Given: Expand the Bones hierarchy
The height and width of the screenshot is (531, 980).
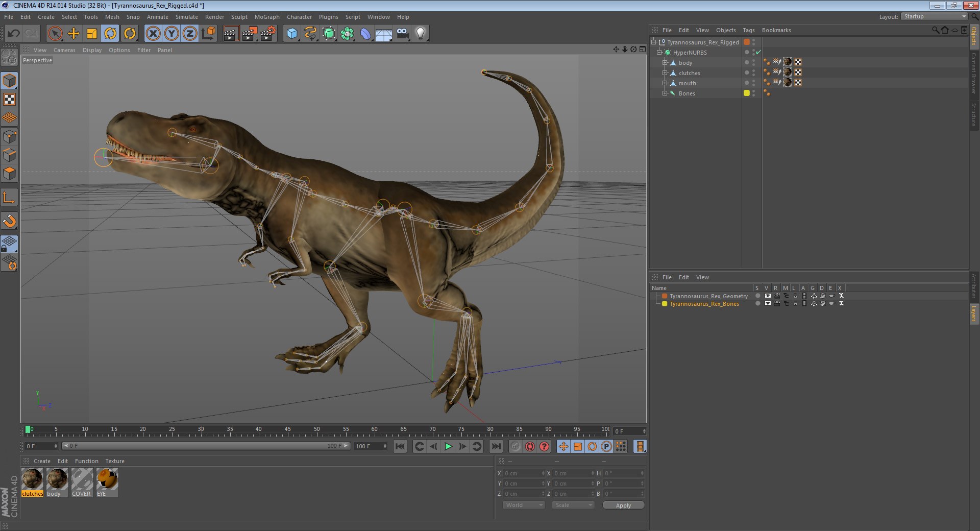Looking at the screenshot, I should pyautogui.click(x=665, y=93).
